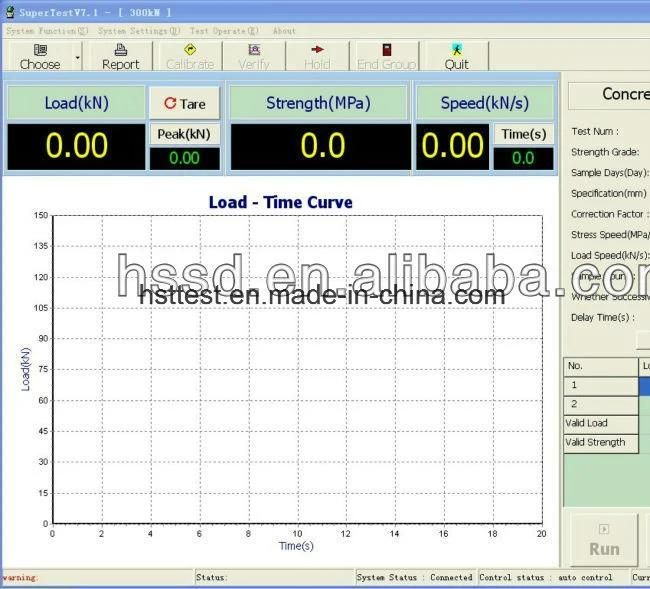
Task: Click the Time(s) label above readout
Action: pos(524,134)
